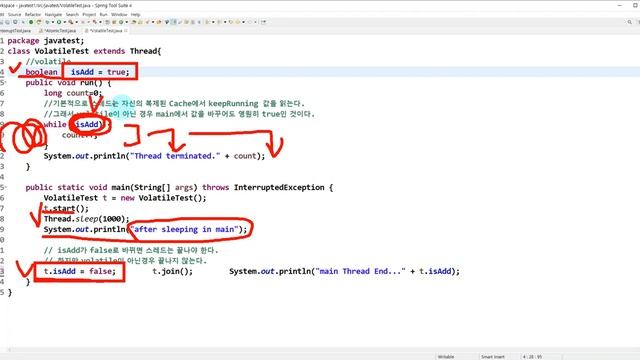Click the Open Type folder icon
The width and height of the screenshot is (640, 360).
tap(133, 22)
